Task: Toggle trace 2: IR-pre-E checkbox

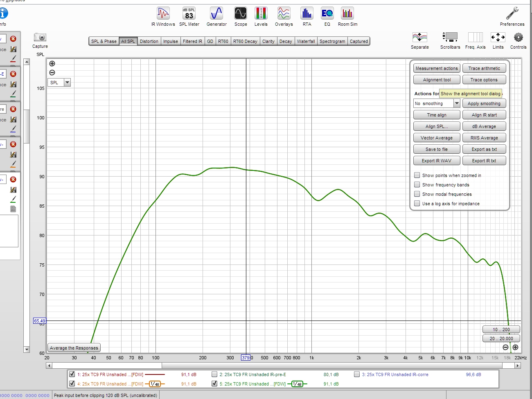Action: click(214, 374)
